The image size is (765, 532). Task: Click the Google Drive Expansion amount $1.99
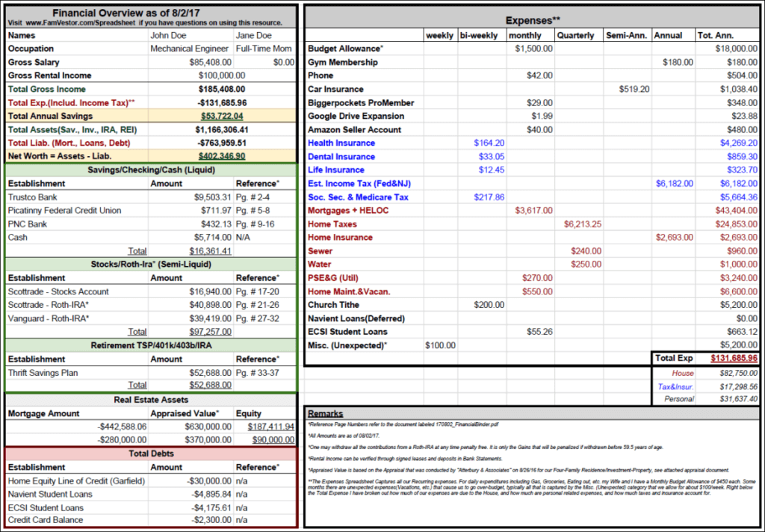pyautogui.click(x=542, y=116)
